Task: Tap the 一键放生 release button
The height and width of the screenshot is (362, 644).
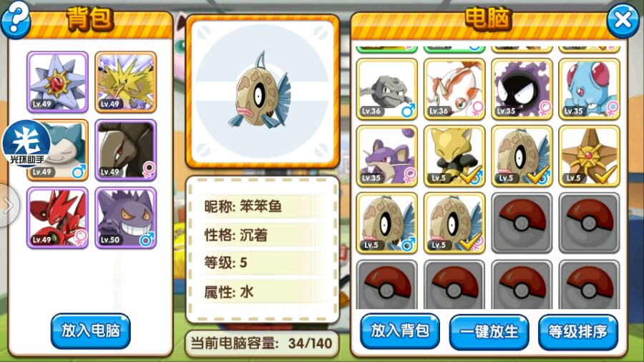Action: click(489, 332)
